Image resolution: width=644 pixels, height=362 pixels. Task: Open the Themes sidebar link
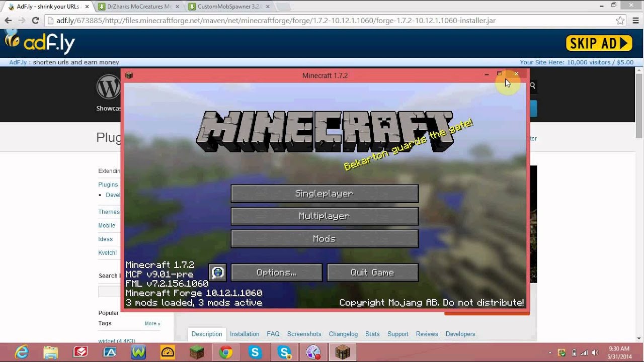(109, 212)
